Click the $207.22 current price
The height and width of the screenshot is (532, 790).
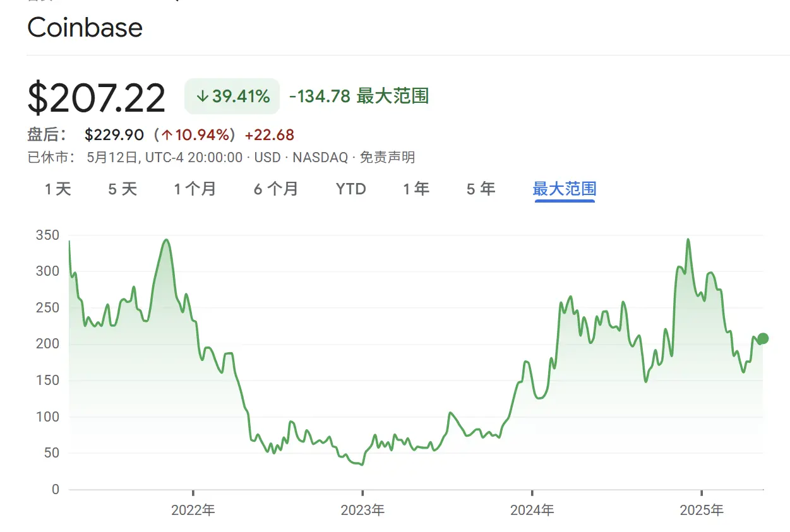[97, 98]
